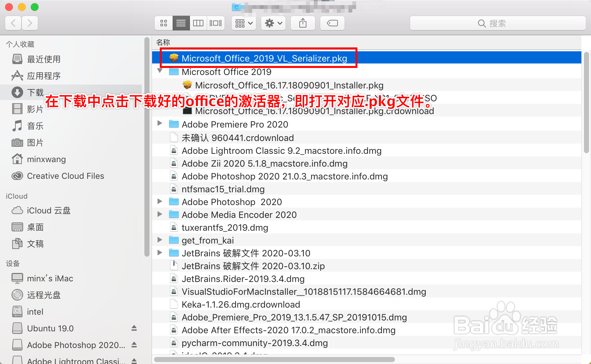
Task: Click the Adobe Premiere Pro 2020 folder icon
Action: [x=174, y=124]
